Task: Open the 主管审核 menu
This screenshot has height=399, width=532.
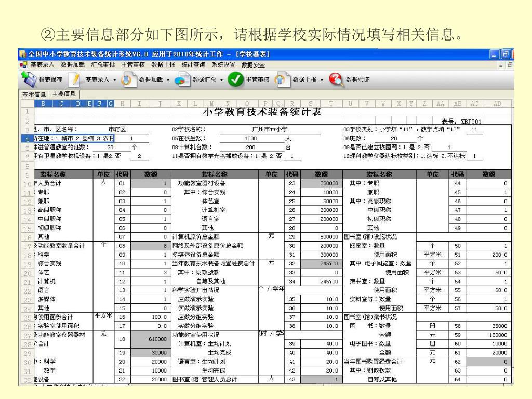Action: click(x=133, y=64)
